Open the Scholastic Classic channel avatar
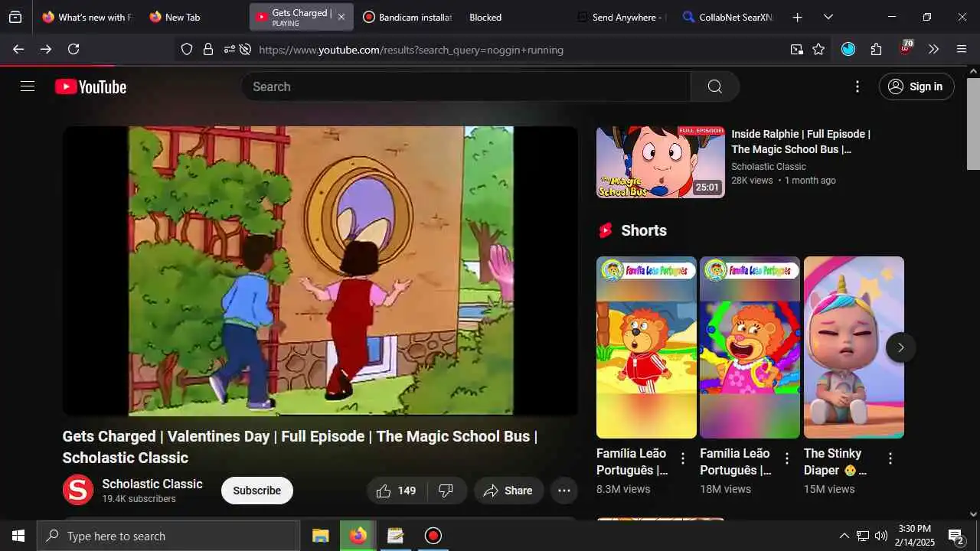The image size is (980, 551). coord(78,490)
